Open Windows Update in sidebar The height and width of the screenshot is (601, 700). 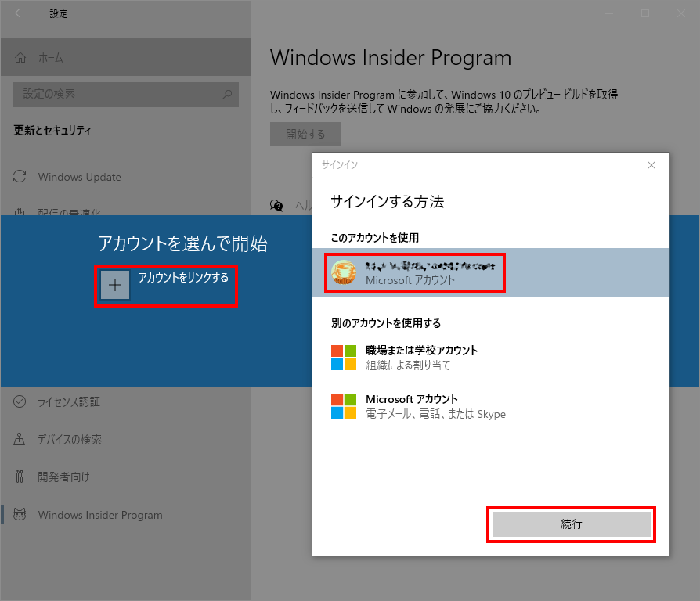tap(126, 177)
